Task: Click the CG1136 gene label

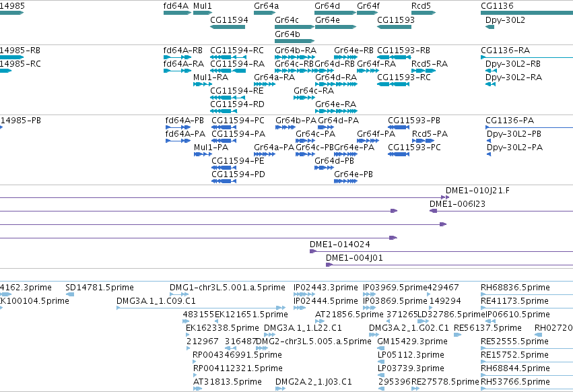Action: (497, 6)
